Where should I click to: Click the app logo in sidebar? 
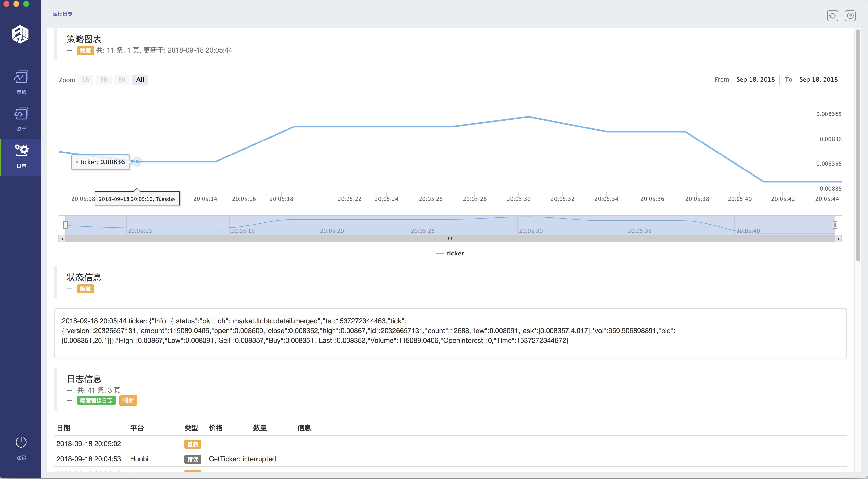[20, 34]
